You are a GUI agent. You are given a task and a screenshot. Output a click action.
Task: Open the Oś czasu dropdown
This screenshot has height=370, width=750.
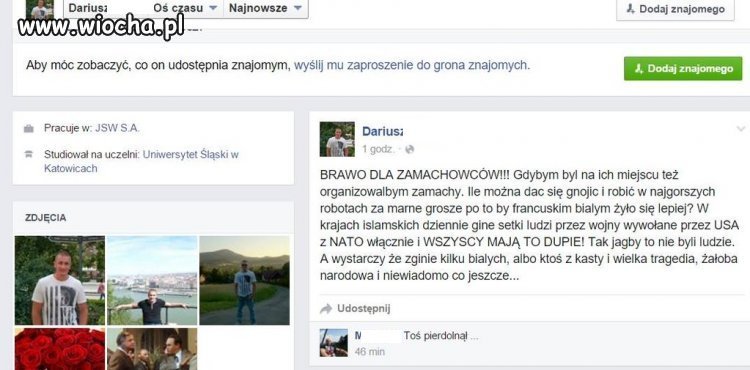pyautogui.click(x=186, y=8)
